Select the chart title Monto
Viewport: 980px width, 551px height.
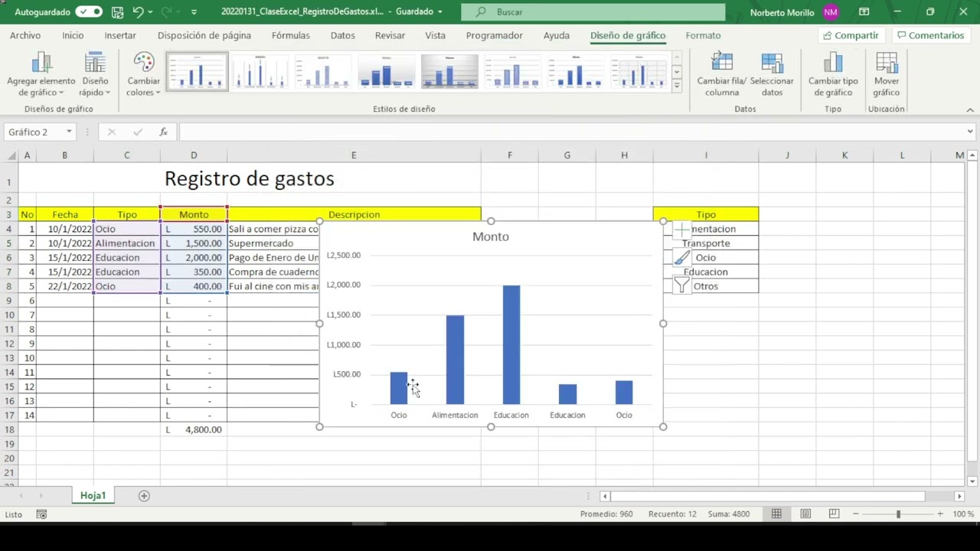point(491,236)
